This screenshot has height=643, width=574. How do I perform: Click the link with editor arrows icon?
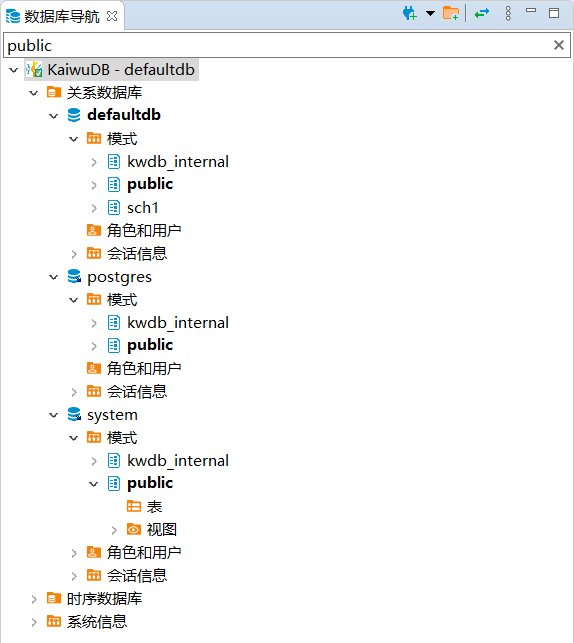click(482, 14)
